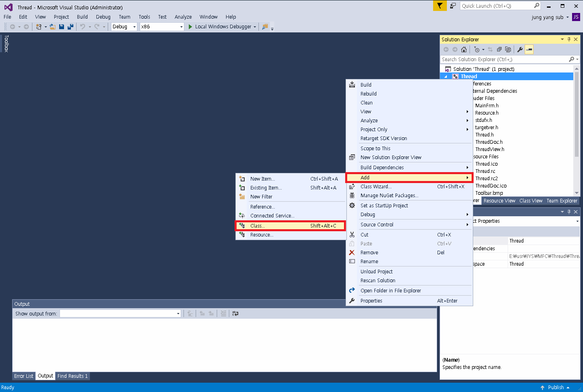Select Open Folder in File Explorer
Viewport: 583px width, 392px height.
409,291
